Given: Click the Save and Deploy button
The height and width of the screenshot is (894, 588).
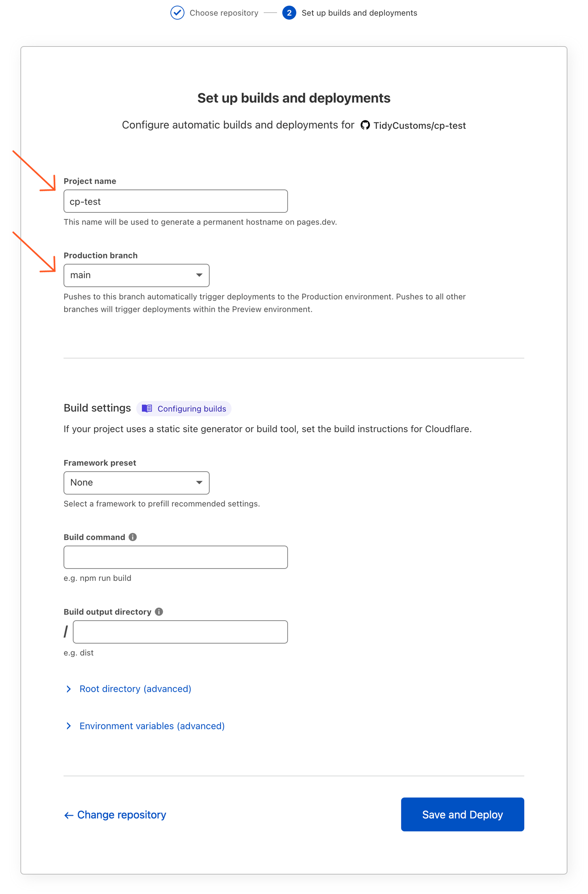Looking at the screenshot, I should click(462, 814).
